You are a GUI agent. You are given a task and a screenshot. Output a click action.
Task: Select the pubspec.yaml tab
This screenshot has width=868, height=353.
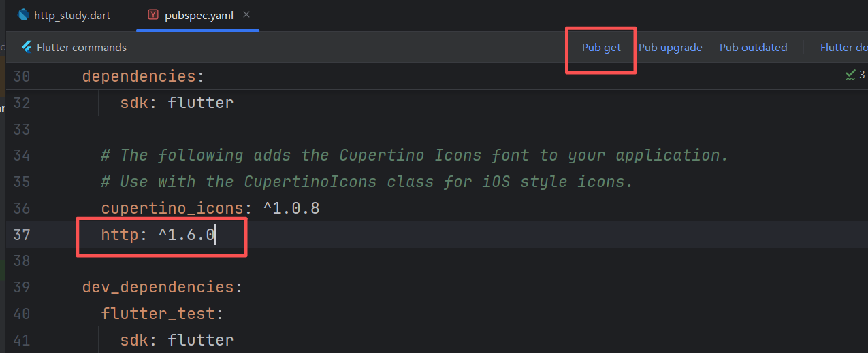[199, 15]
